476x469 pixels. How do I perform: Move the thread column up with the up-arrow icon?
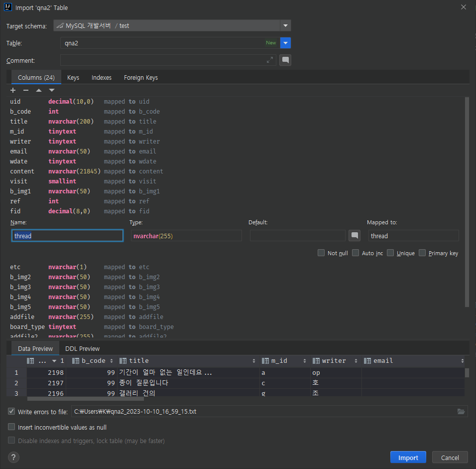click(x=39, y=90)
